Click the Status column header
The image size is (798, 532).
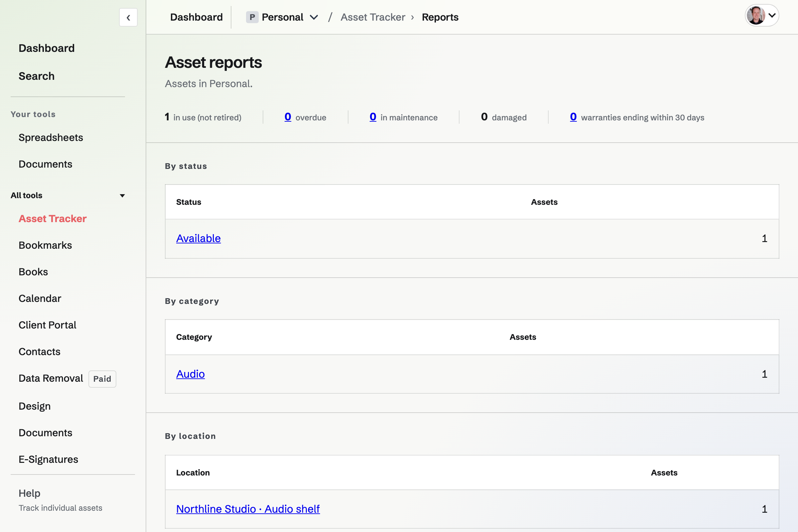(189, 202)
